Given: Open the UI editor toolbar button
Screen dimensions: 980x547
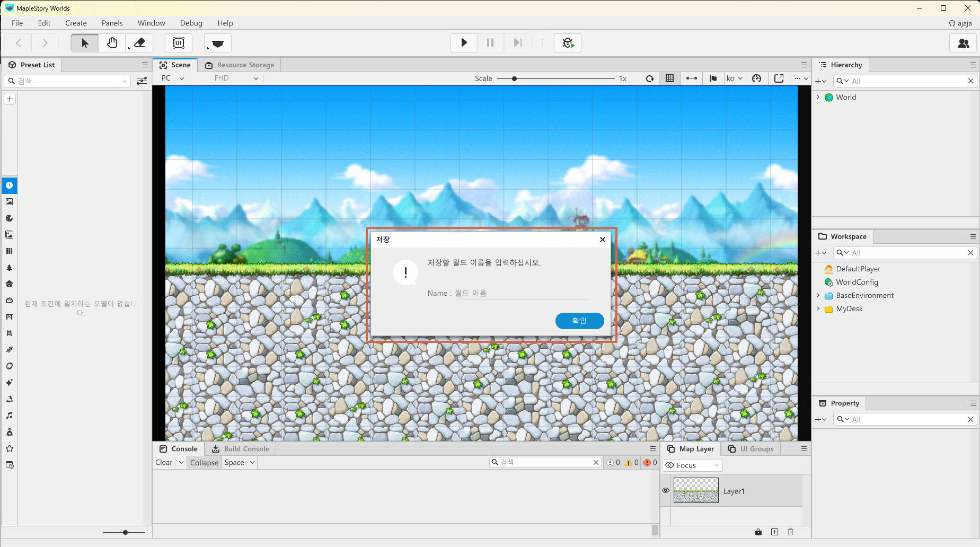Looking at the screenshot, I should pyautogui.click(x=179, y=43).
